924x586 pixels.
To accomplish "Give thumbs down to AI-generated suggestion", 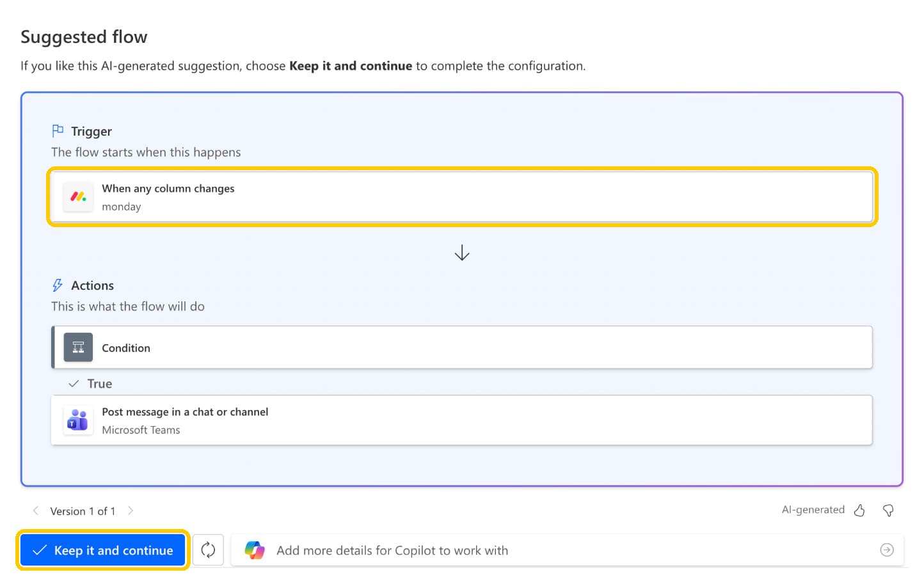I will (888, 511).
